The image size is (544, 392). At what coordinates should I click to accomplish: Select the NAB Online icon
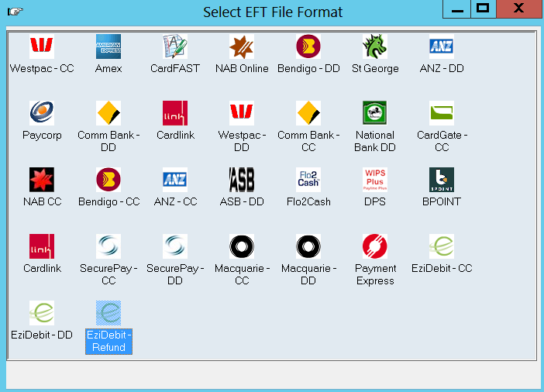(242, 46)
